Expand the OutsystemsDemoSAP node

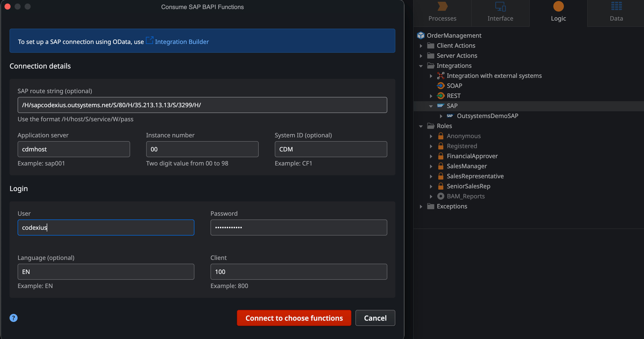[441, 116]
